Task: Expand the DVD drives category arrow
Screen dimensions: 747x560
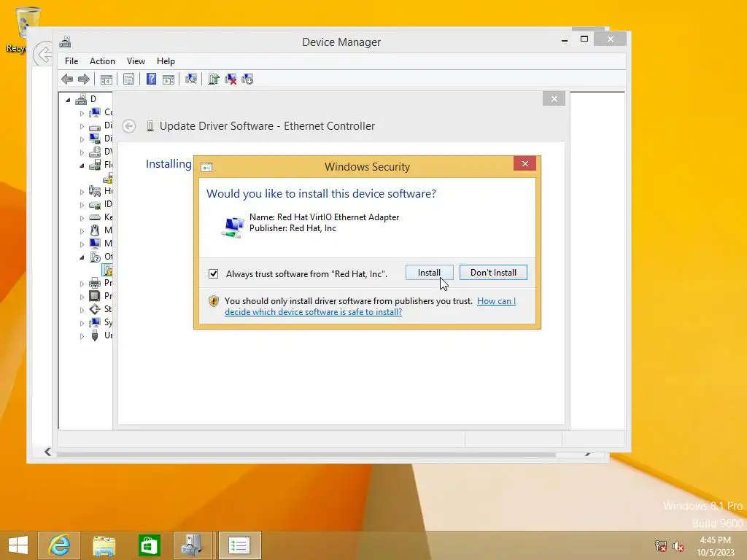Action: pos(82,153)
